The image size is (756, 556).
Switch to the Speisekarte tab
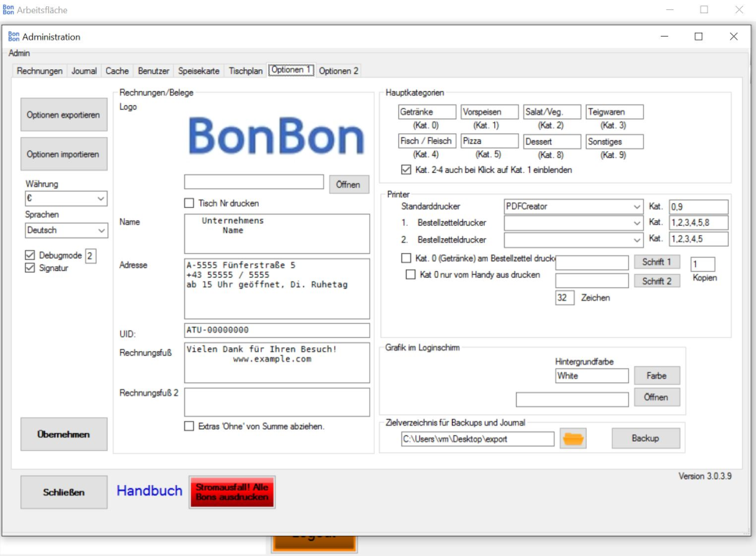(x=199, y=71)
